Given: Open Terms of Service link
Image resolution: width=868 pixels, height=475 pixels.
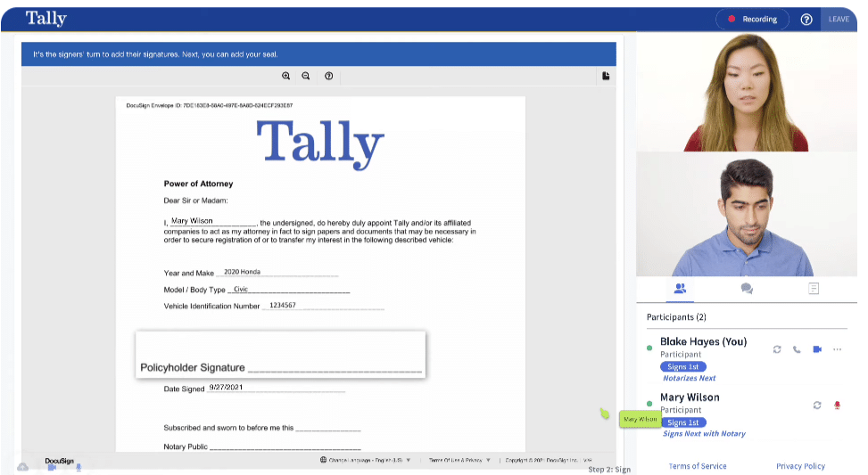Looking at the screenshot, I should (698, 466).
